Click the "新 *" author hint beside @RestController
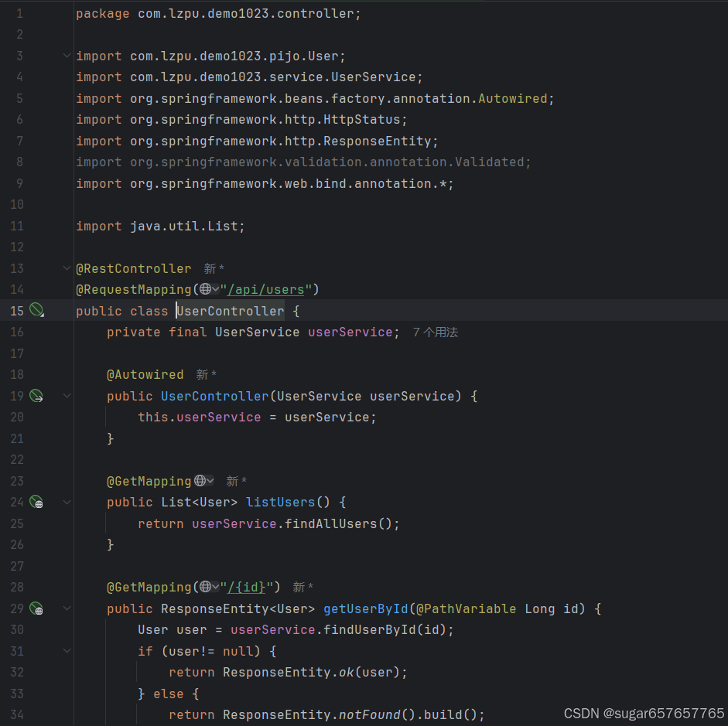Viewport: 728px width, 726px height. pyautogui.click(x=214, y=268)
